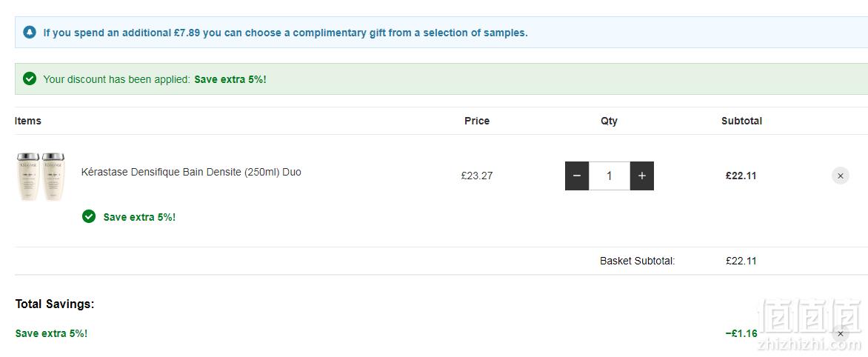Click the Kérastase shampoo duo thumbnail
This screenshot has width=868, height=357.
[41, 176]
